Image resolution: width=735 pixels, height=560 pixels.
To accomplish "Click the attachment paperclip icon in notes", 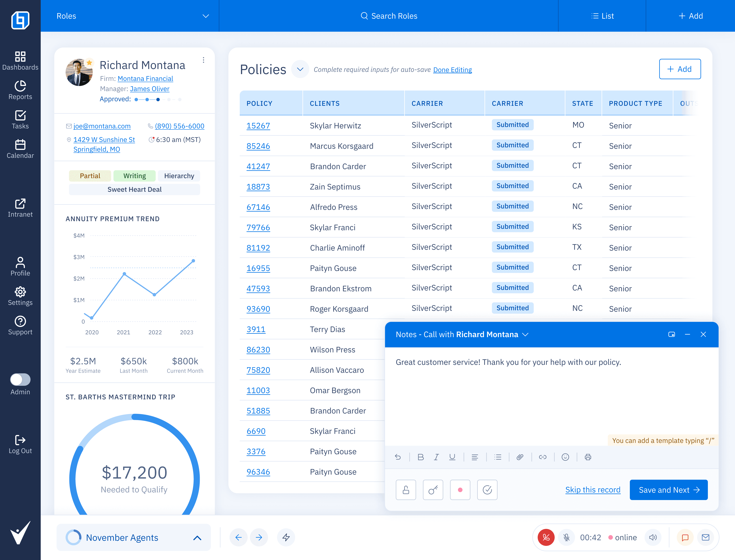I will (x=520, y=457).
